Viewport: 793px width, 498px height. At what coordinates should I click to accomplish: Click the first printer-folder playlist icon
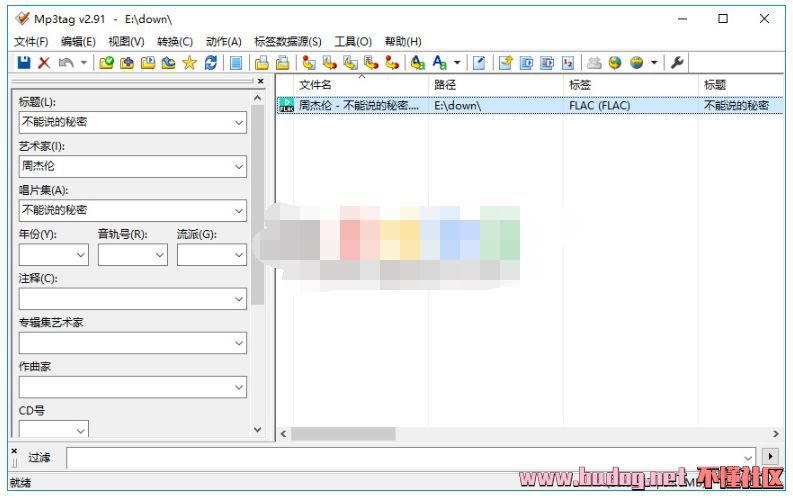coord(261,63)
